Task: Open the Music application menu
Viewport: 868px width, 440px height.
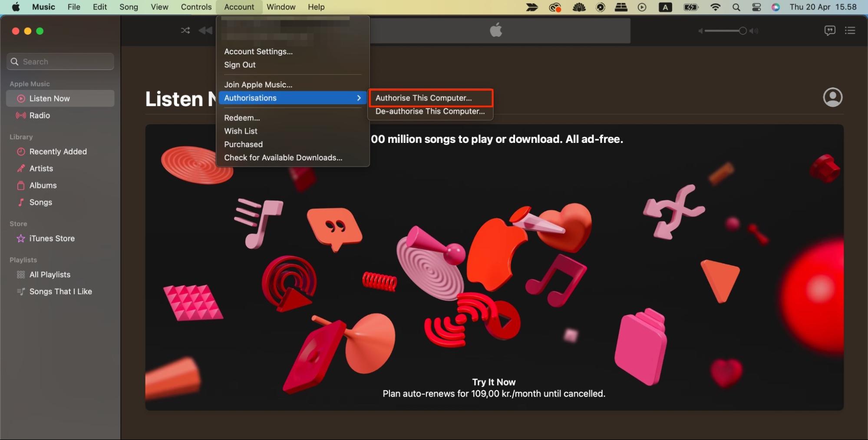Action: [x=43, y=7]
